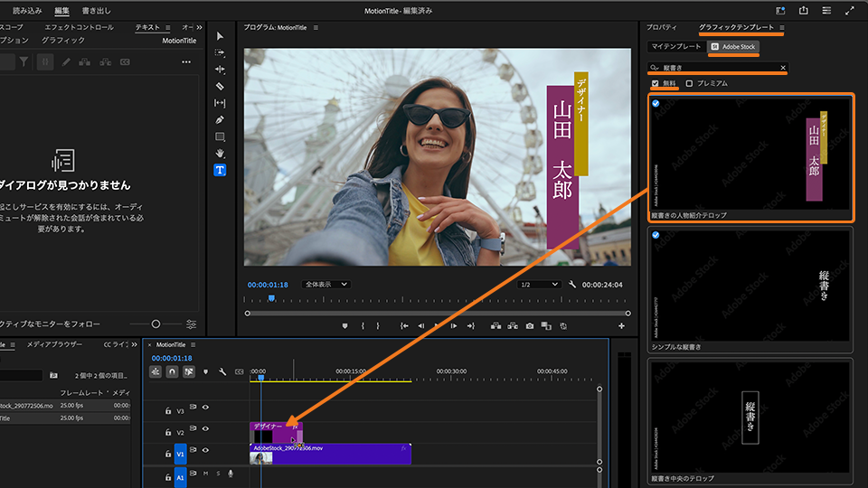Select the Type tool in toolbar
This screenshot has width=868, height=488.
click(x=220, y=170)
